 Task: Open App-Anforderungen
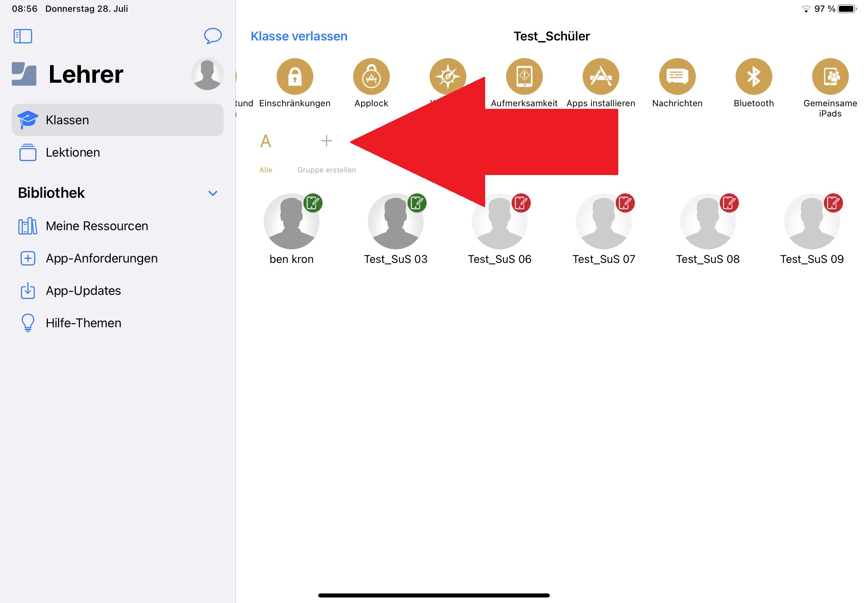click(118, 258)
